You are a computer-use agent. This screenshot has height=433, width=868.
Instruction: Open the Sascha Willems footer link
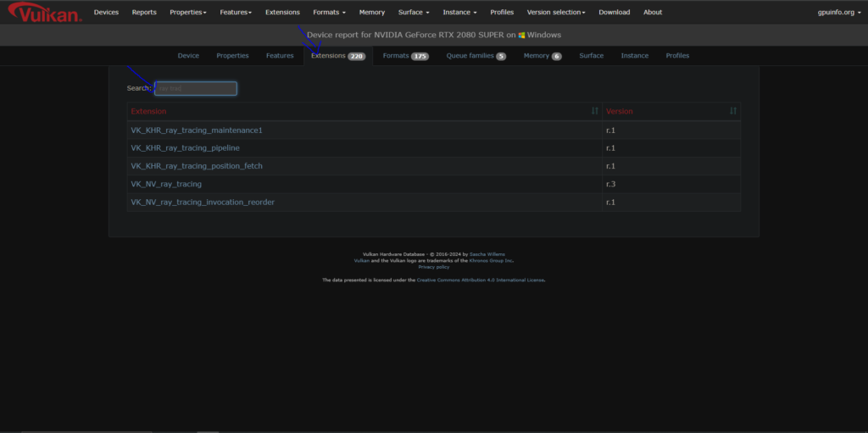[x=487, y=254]
